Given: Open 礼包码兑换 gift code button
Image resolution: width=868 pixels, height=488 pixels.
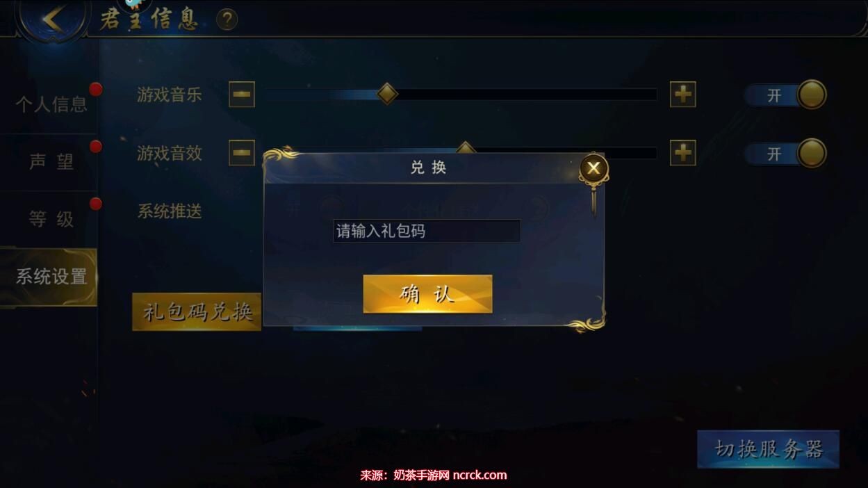Looking at the screenshot, I should tap(197, 312).
